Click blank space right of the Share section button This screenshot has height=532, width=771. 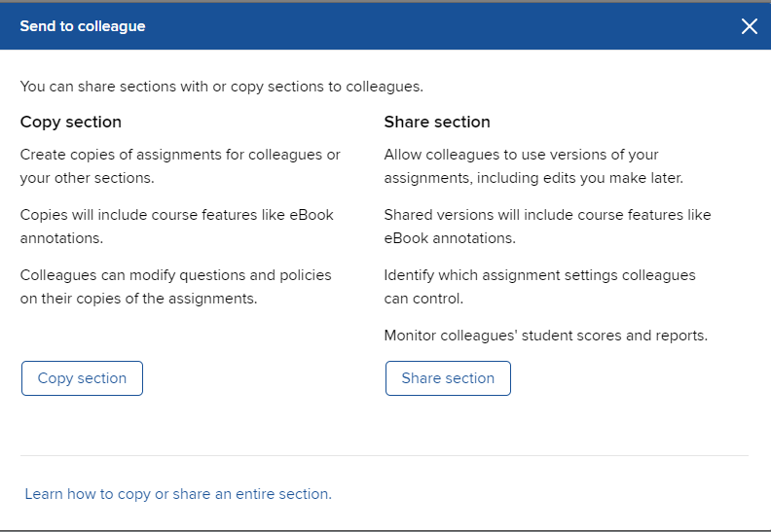623,378
